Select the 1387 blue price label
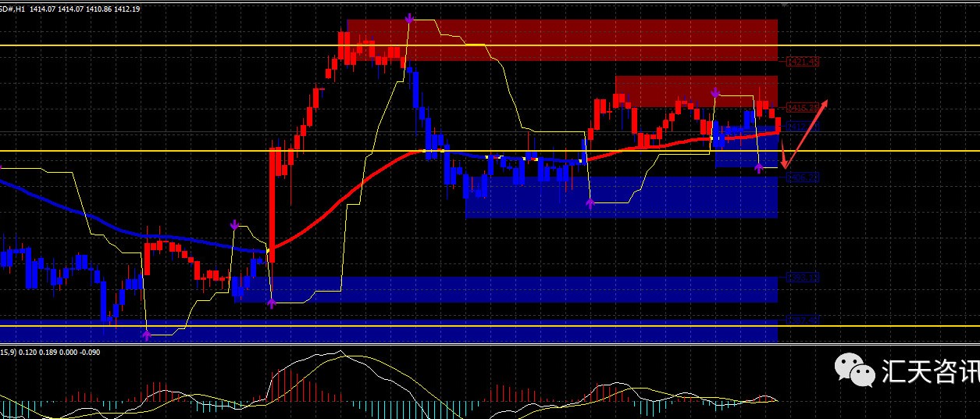This screenshot has width=980, height=419. point(803,319)
